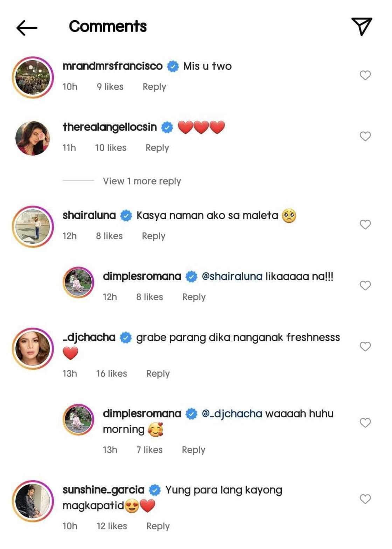Reply to sunshine_garcia's comment
Screen dimensions: 392x549
click(x=158, y=526)
